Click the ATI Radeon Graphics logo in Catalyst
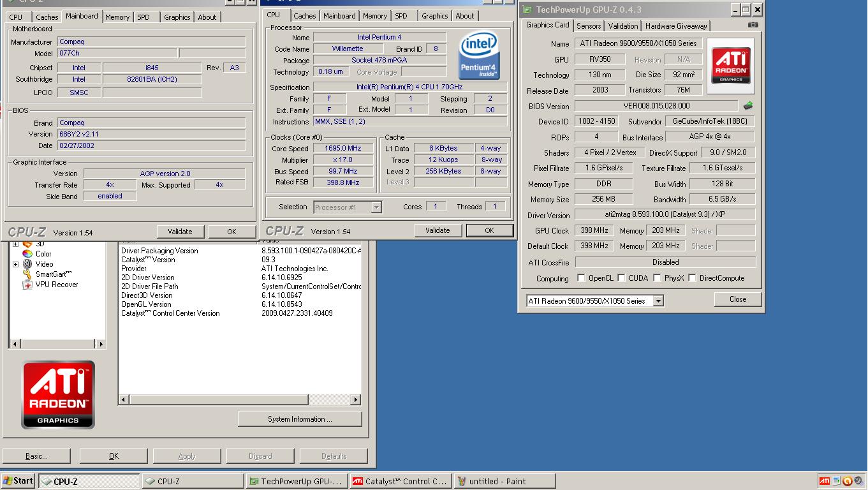Image resolution: width=868 pixels, height=490 pixels. pyautogui.click(x=58, y=394)
